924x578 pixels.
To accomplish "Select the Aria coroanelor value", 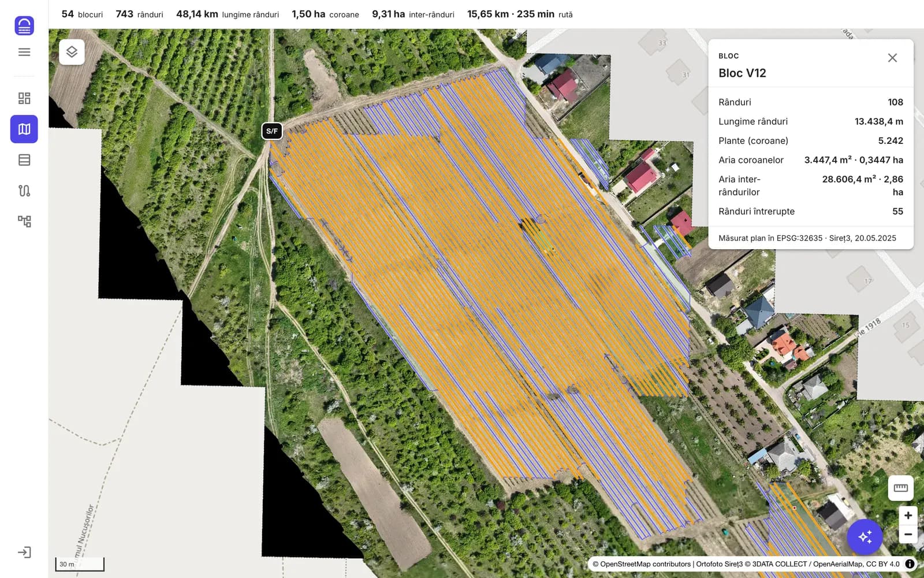I will click(x=854, y=160).
